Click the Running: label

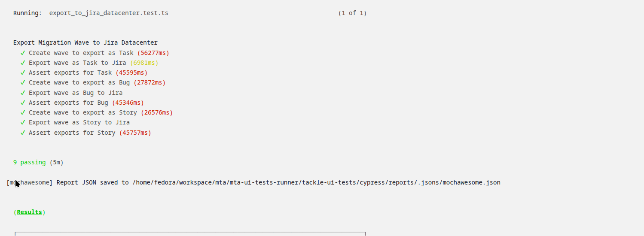point(27,13)
